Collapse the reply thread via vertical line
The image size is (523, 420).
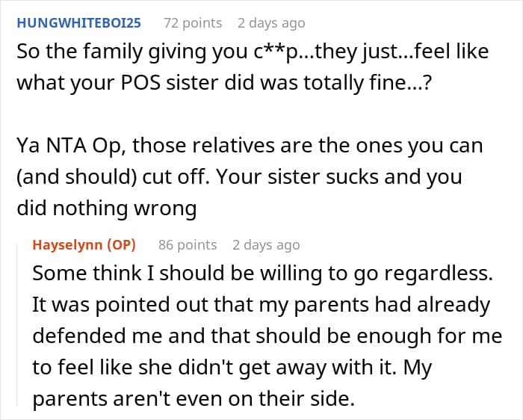pyautogui.click(x=17, y=325)
